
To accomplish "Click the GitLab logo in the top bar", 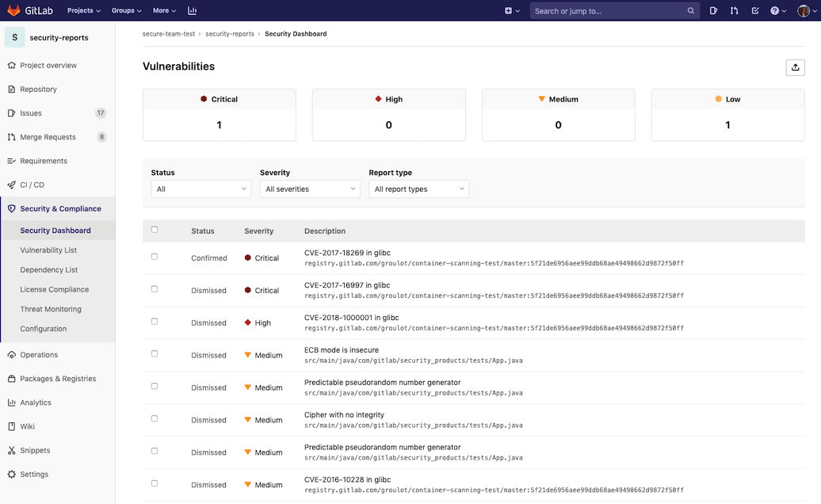I will [12, 10].
